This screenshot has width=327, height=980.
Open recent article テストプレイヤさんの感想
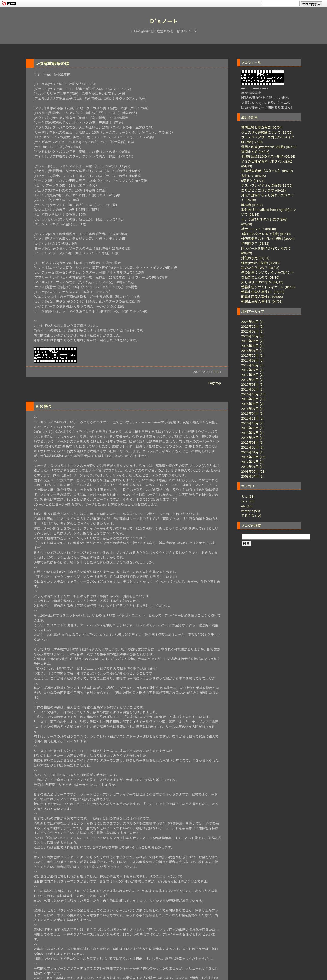pyautogui.click(x=266, y=186)
